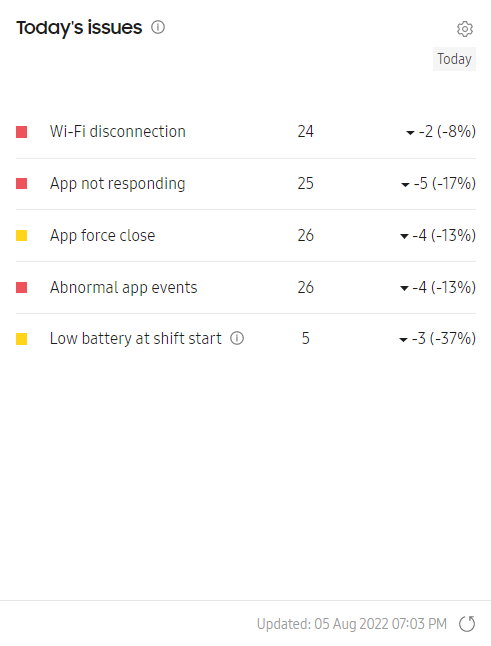Refresh data using the reload icon
This screenshot has height=646, width=491.
(467, 624)
